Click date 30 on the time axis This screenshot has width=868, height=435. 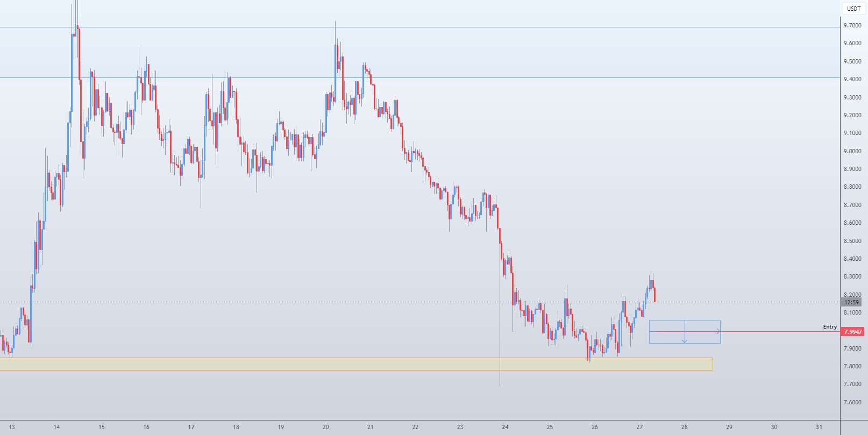774,427
